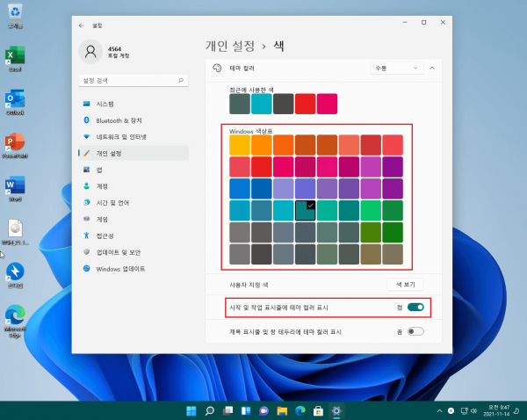Choose the bright green swatch in fourth row

tap(371, 211)
